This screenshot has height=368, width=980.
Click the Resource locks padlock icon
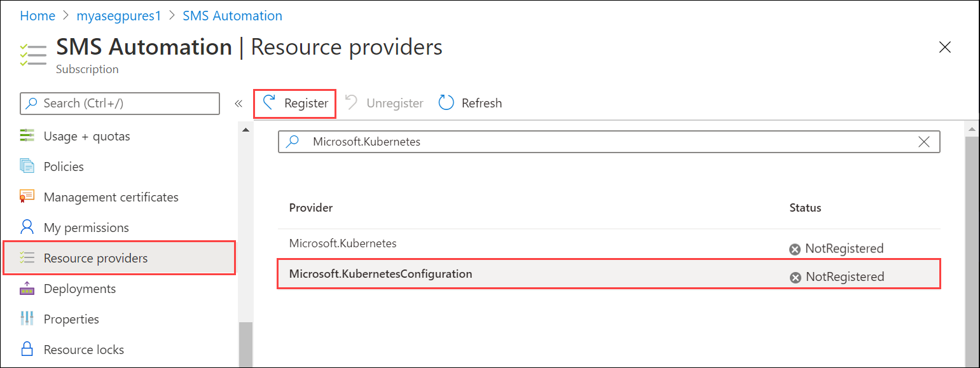point(27,350)
